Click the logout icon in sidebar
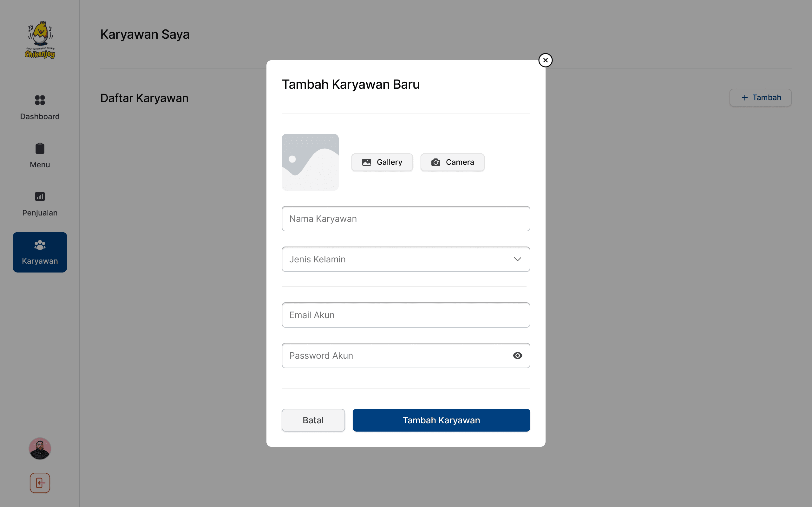This screenshot has height=507, width=812. (40, 483)
